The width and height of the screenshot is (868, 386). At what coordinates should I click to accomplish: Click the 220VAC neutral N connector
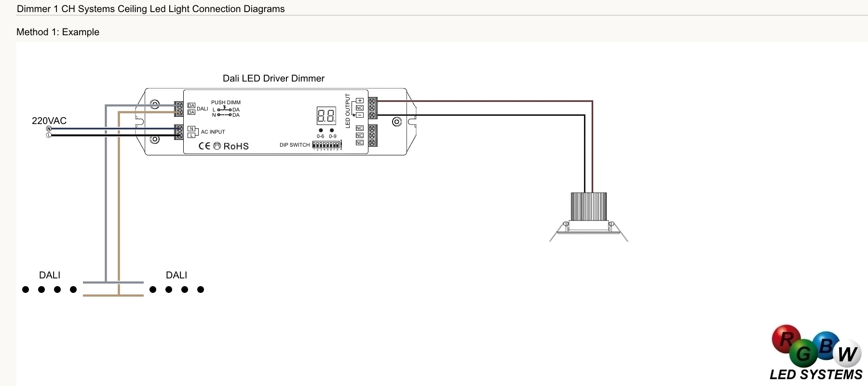(49, 129)
